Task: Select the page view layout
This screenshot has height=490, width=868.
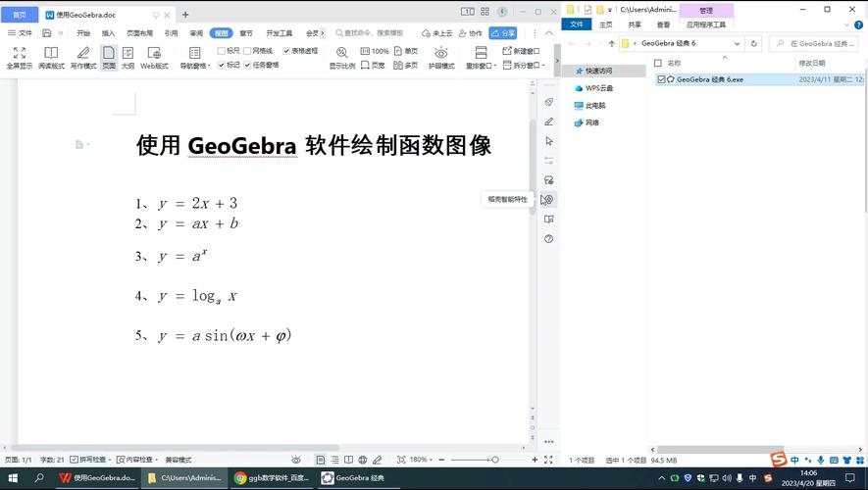Action: coord(109,58)
